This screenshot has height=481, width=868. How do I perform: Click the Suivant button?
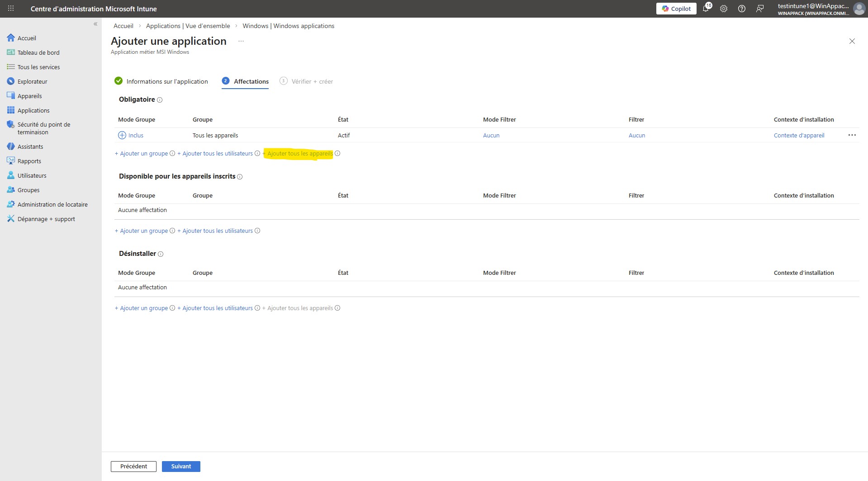pyautogui.click(x=181, y=466)
